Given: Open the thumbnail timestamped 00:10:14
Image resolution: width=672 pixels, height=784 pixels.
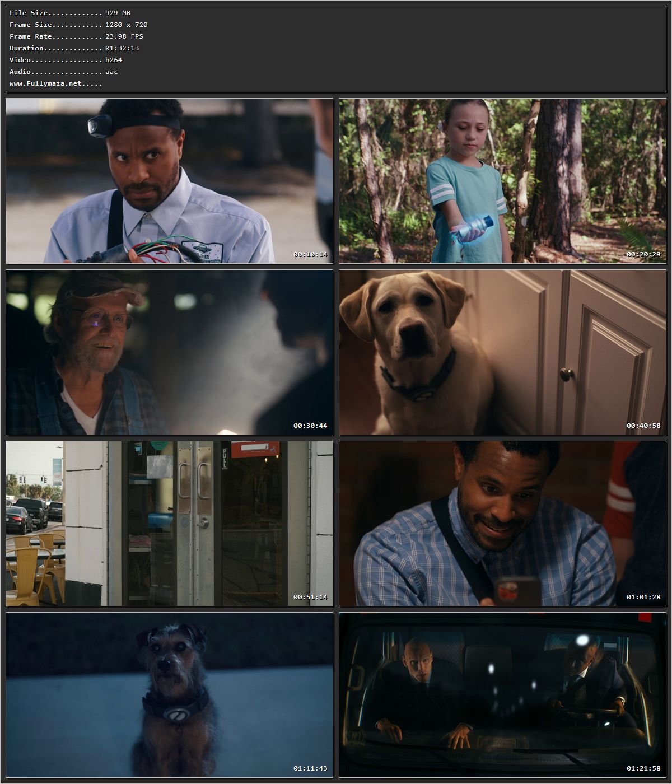Looking at the screenshot, I should coord(169,181).
